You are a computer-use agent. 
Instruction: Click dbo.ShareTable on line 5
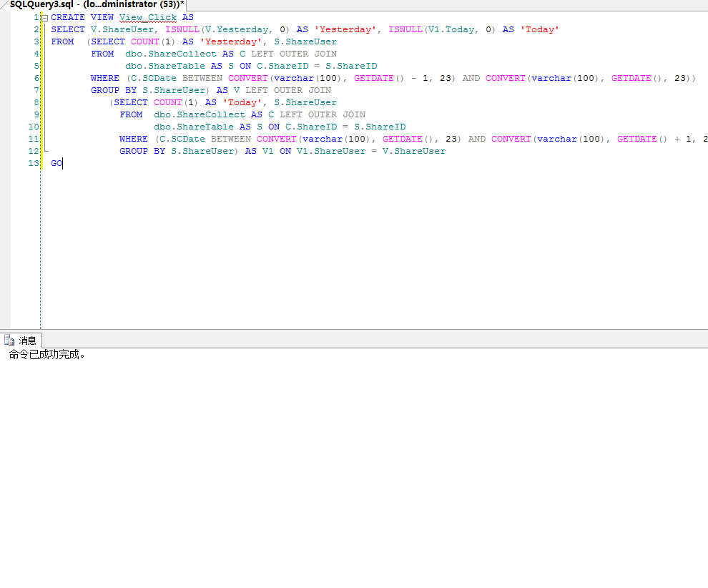click(x=164, y=67)
